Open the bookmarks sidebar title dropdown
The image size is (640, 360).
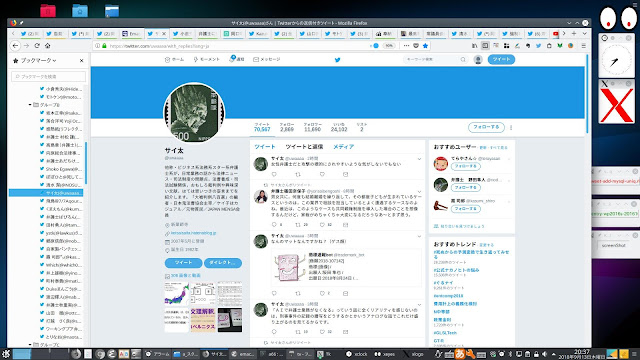pyautogui.click(x=38, y=60)
